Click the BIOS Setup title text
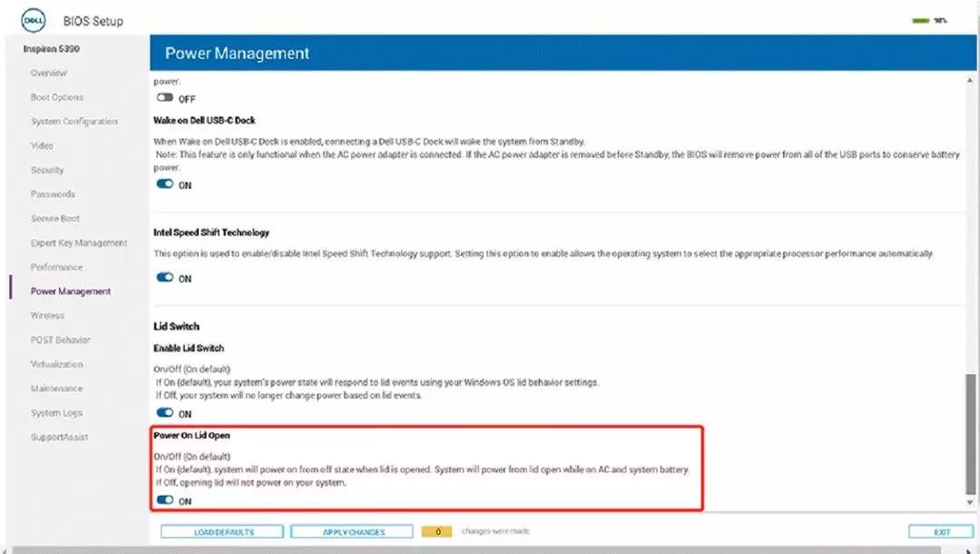 pyautogui.click(x=93, y=21)
